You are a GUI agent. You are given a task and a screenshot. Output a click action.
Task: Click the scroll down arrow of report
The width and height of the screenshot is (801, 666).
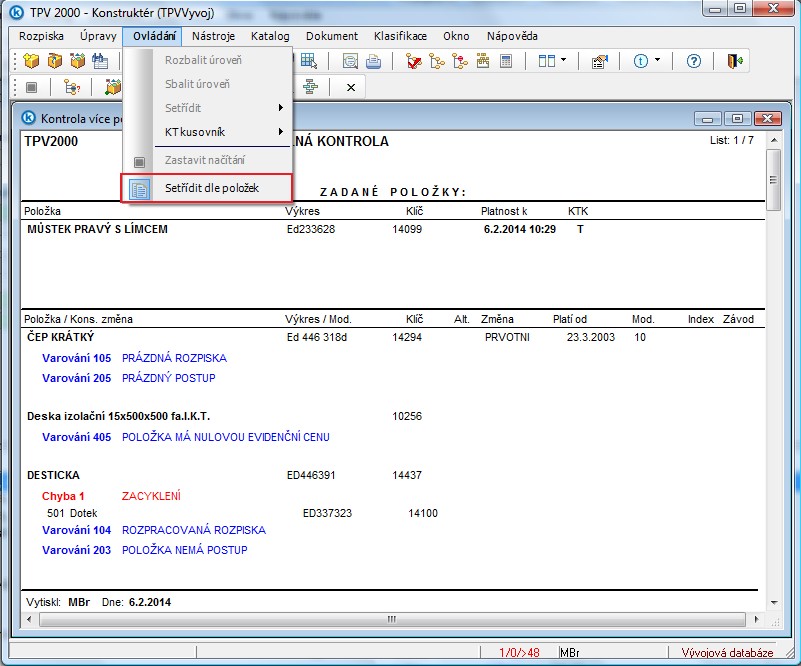pos(773,603)
